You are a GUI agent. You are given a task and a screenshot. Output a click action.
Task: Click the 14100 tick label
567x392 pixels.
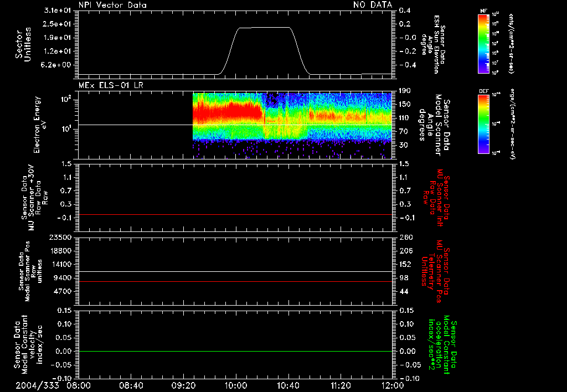click(x=60, y=265)
